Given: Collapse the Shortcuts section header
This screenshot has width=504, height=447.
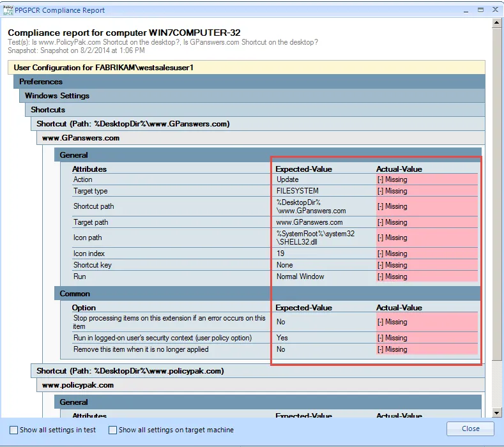Looking at the screenshot, I should coord(255,110).
